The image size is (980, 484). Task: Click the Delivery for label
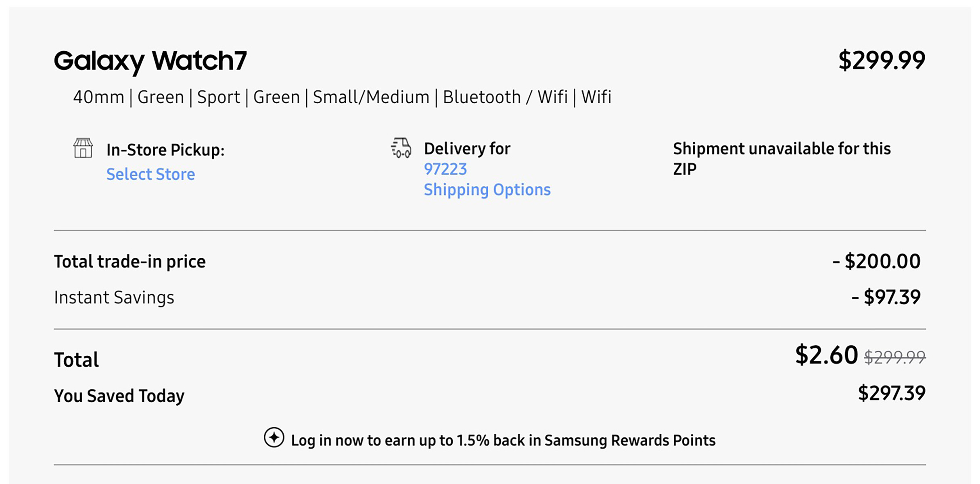467,149
